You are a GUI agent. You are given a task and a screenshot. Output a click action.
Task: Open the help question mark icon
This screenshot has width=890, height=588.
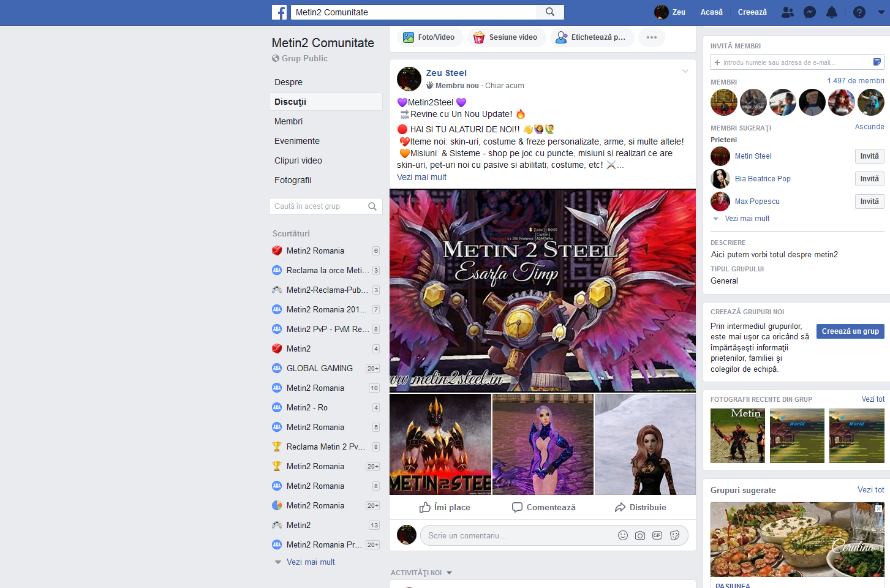point(859,12)
